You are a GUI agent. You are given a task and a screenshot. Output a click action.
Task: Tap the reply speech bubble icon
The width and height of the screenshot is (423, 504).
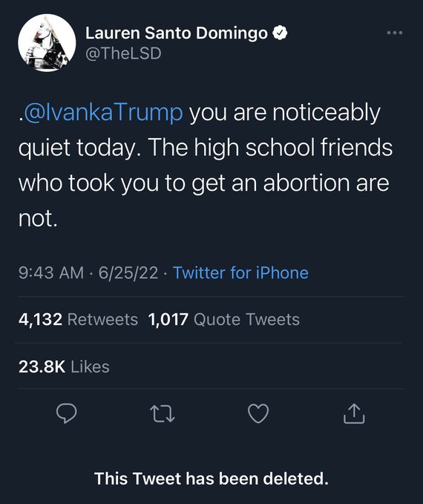[67, 413]
